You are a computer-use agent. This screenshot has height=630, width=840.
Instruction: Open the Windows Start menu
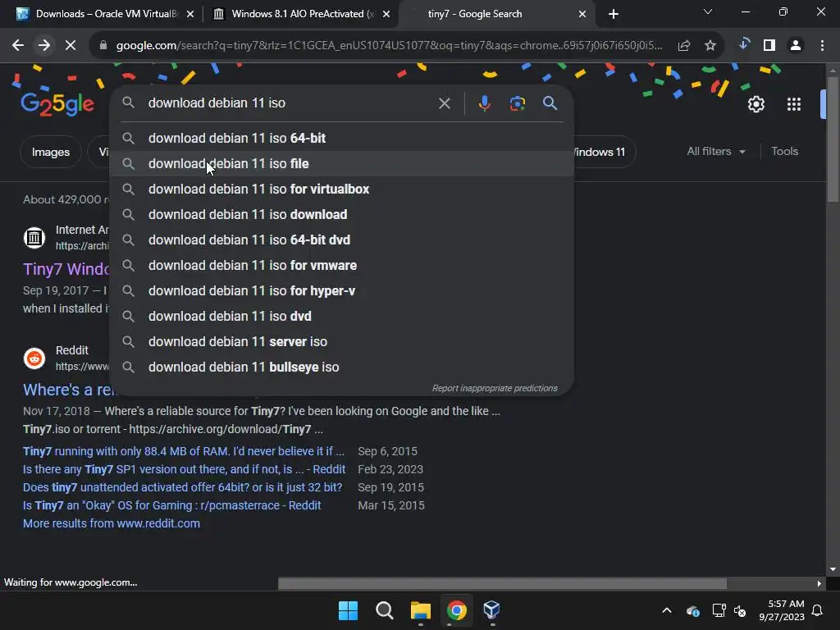tap(348, 610)
